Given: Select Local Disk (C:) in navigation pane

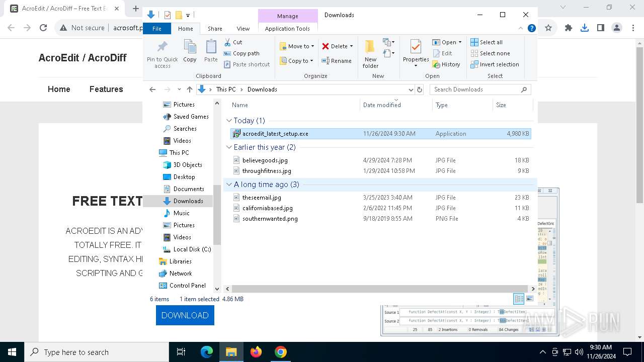Looking at the screenshot, I should (x=187, y=249).
